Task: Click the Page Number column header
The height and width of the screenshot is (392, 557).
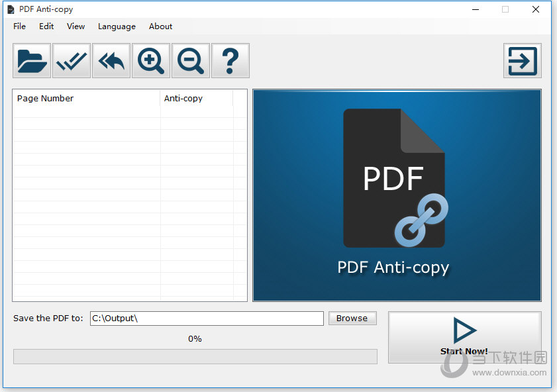Action: [86, 99]
